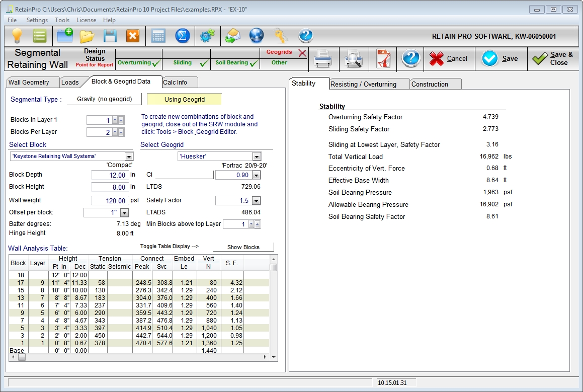This screenshot has width=583, height=392.
Task: Click the printer icon
Action: point(322,59)
